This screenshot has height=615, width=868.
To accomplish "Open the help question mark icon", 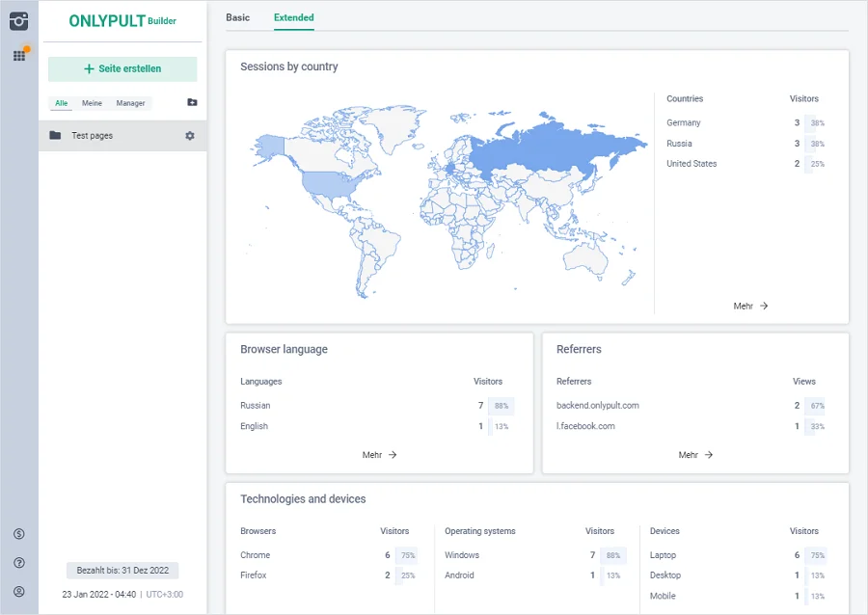I will 18,563.
